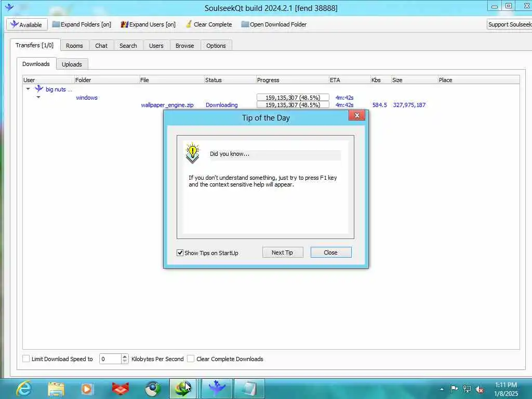Switch to the Browse tab
532x399 pixels.
coord(184,46)
